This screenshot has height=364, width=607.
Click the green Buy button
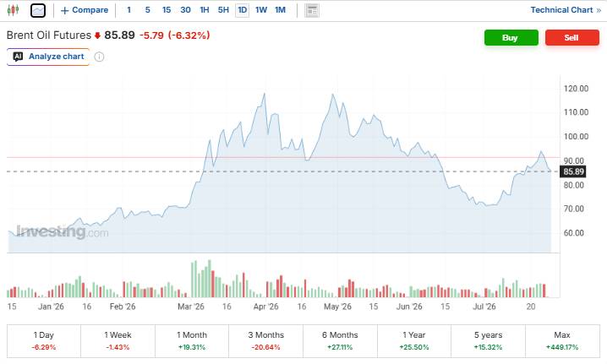(x=511, y=37)
